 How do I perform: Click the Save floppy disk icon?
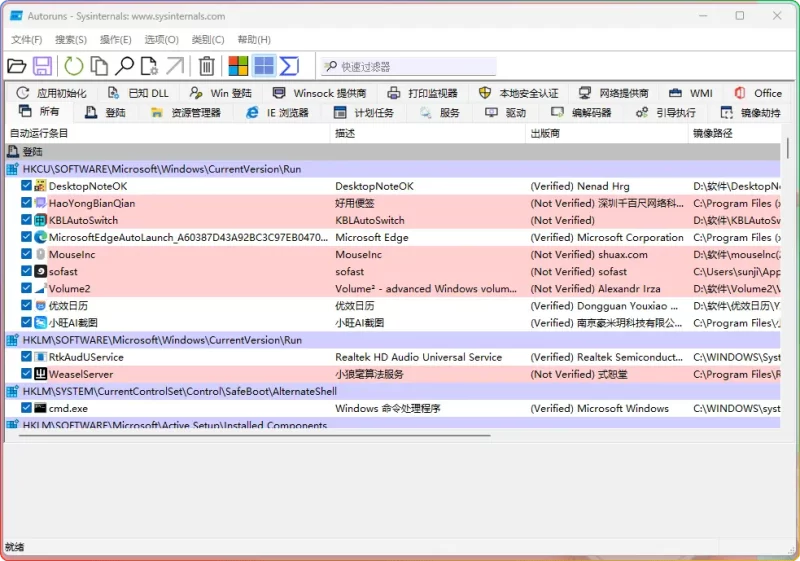[x=42, y=66]
